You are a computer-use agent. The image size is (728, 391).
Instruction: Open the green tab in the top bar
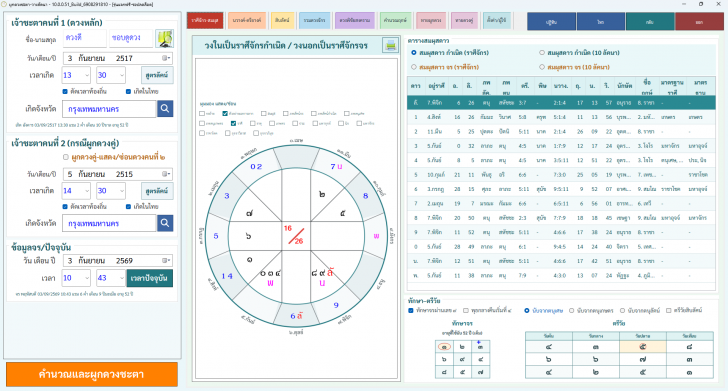[x=395, y=20]
